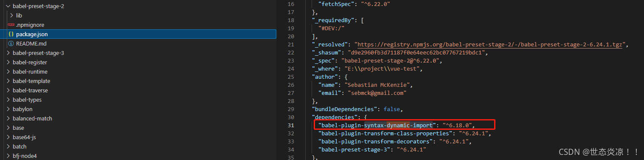Open the .npmignore file
The image size is (644, 160).
point(30,25)
